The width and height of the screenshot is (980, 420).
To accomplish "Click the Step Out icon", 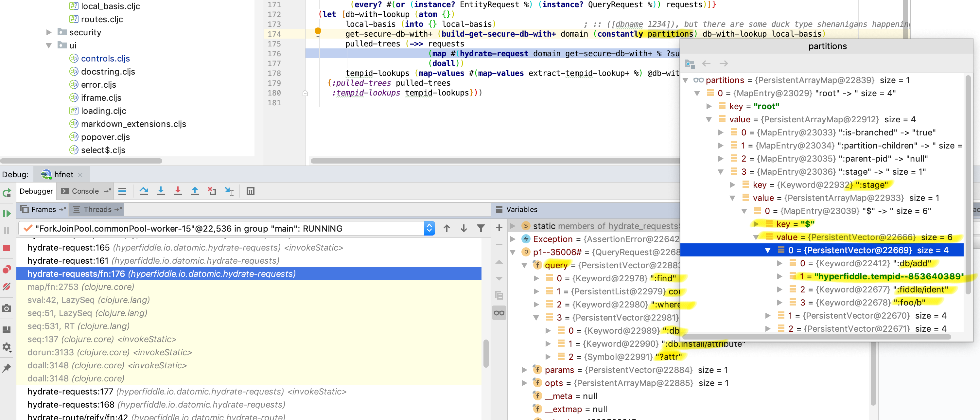I will (x=195, y=191).
